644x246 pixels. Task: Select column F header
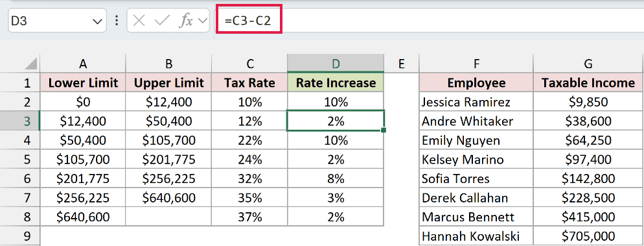pos(476,64)
